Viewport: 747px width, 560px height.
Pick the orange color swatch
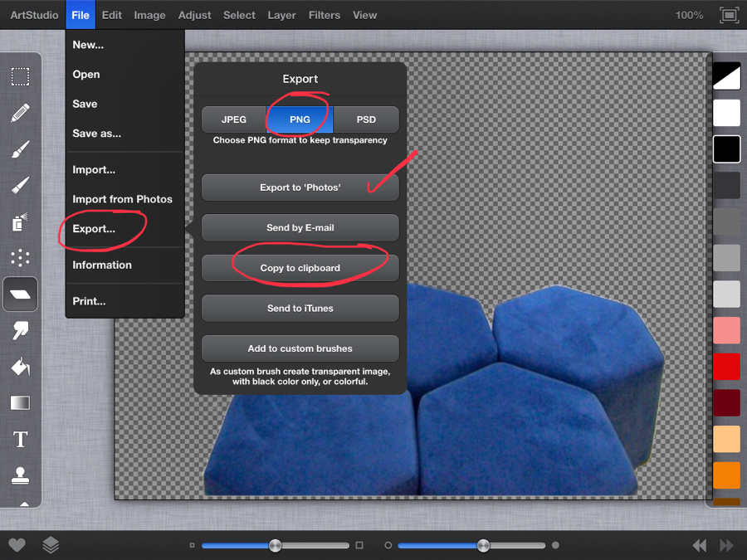726,475
